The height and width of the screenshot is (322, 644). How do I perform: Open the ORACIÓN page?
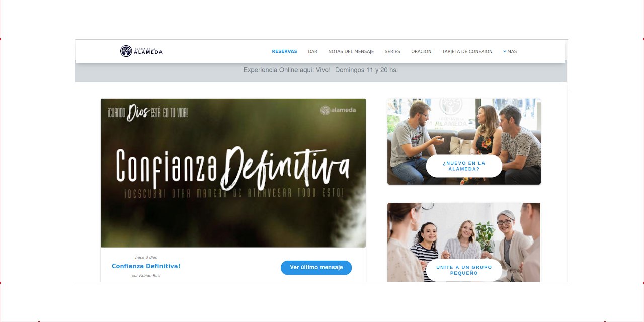pyautogui.click(x=421, y=51)
